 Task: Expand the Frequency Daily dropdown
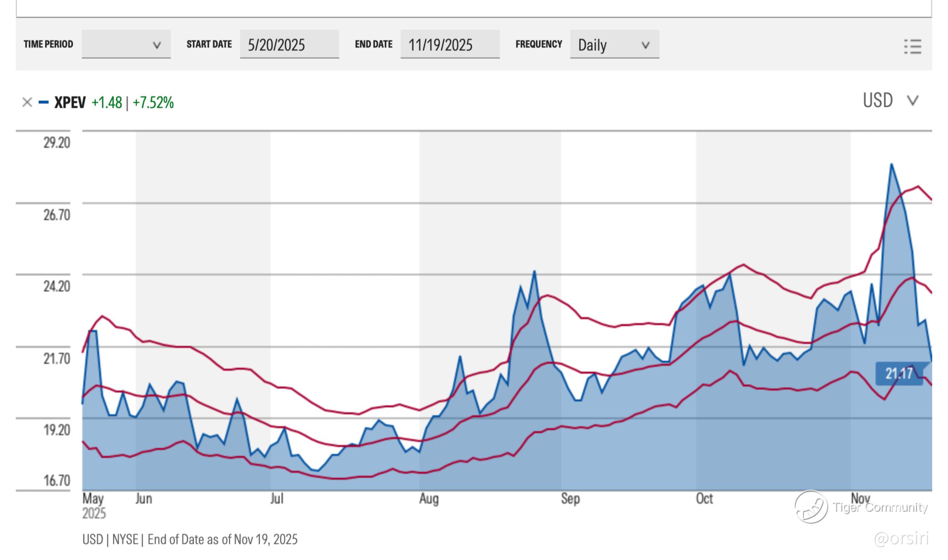(x=614, y=44)
